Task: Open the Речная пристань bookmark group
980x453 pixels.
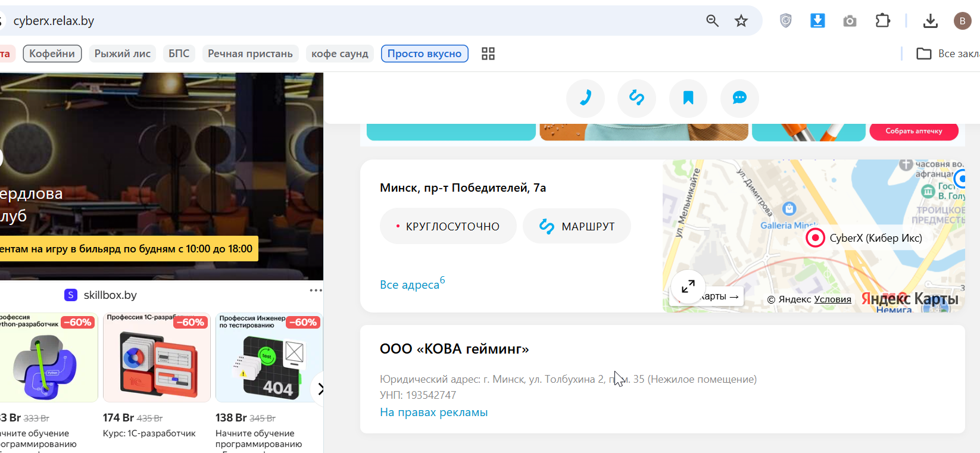Action: coord(250,54)
